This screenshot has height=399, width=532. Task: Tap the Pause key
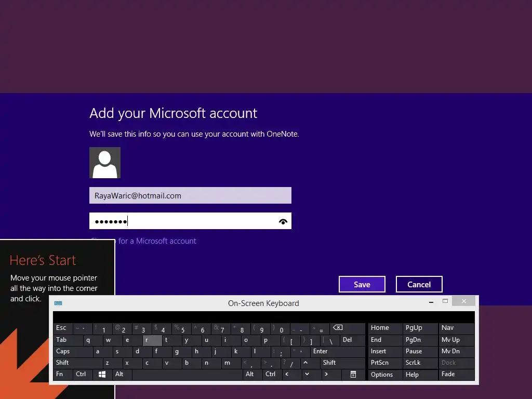pos(420,352)
